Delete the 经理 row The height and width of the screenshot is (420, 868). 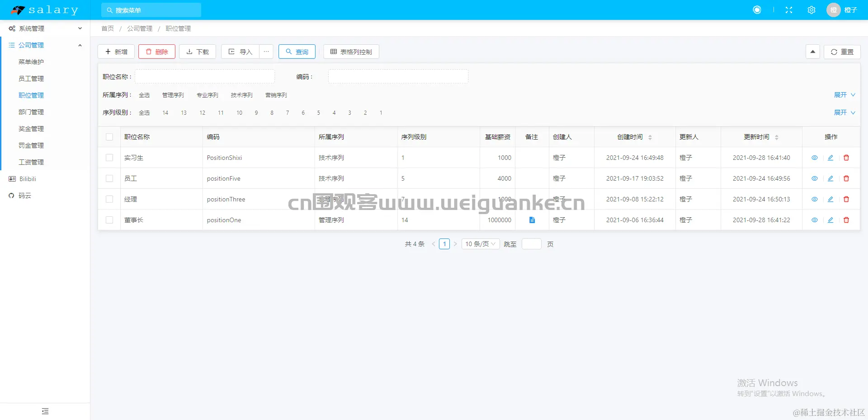846,199
